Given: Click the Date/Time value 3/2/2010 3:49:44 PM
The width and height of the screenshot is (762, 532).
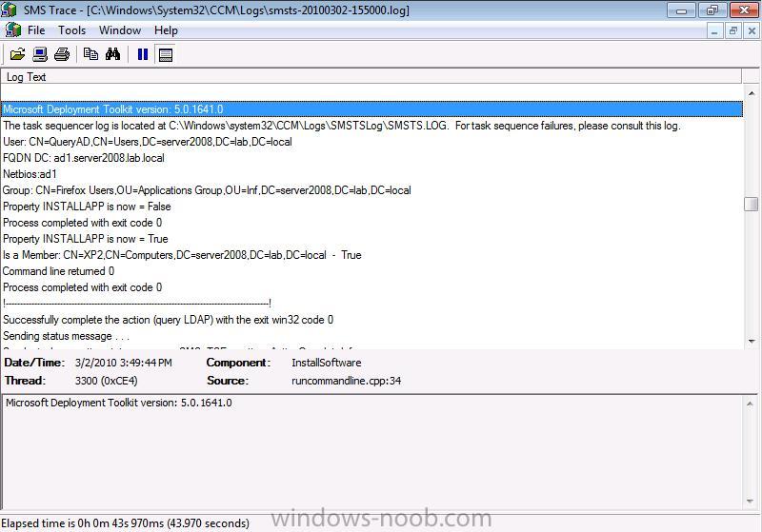Looking at the screenshot, I should (x=124, y=363).
